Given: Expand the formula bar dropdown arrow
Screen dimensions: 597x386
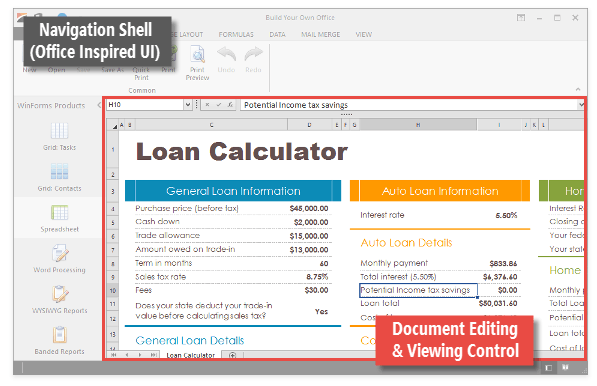Looking at the screenshot, I should click(x=581, y=105).
